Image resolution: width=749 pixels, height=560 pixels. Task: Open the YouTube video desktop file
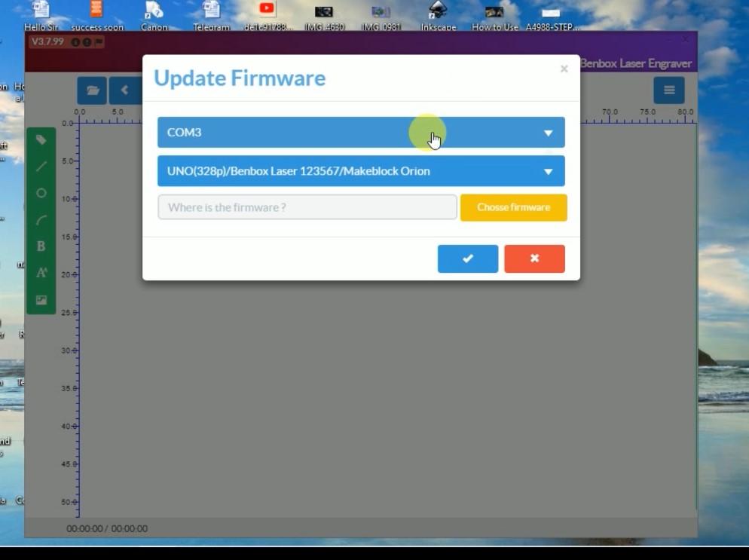(267, 16)
